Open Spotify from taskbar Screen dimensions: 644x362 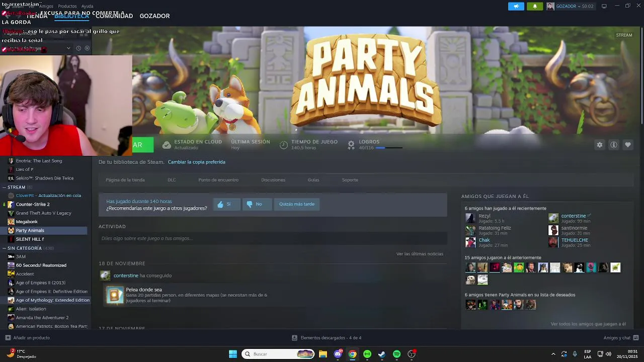(x=397, y=354)
